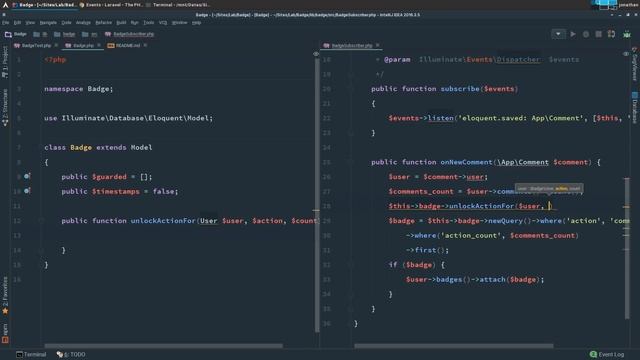Click the parameter hint tooltip near line 27
Viewport: 640px width, 360px height.
pyautogui.click(x=549, y=188)
